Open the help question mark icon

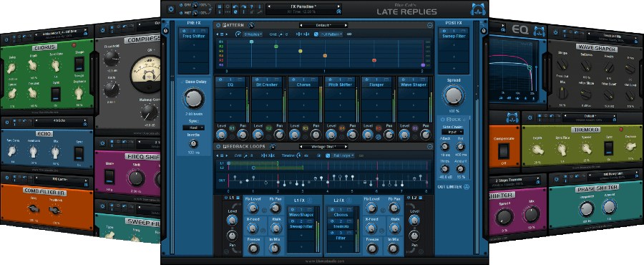tap(250, 6)
